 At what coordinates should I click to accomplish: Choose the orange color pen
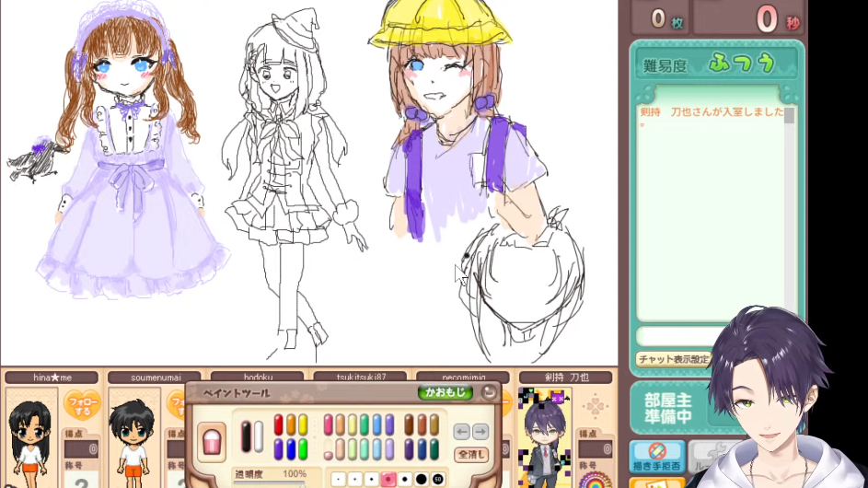tap(291, 424)
